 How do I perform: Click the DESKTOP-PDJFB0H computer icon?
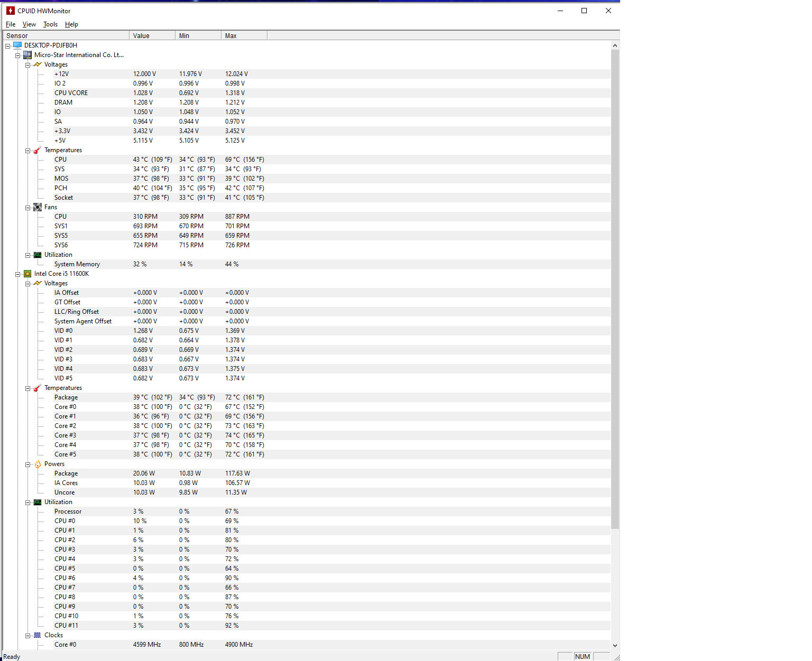[17, 45]
